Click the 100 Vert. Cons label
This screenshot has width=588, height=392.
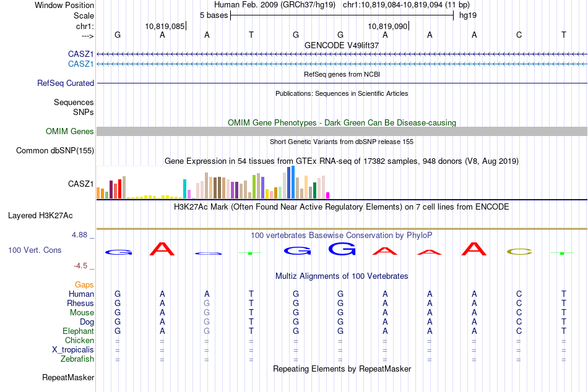(35, 250)
